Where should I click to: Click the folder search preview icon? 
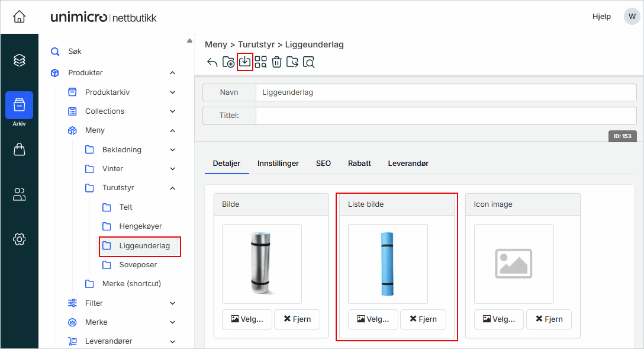[308, 62]
